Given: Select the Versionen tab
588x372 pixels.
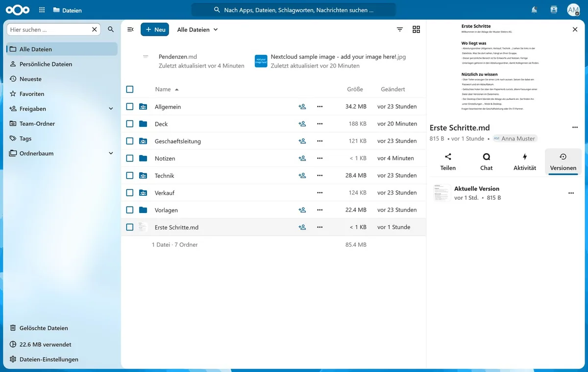Looking at the screenshot, I should (x=563, y=162).
